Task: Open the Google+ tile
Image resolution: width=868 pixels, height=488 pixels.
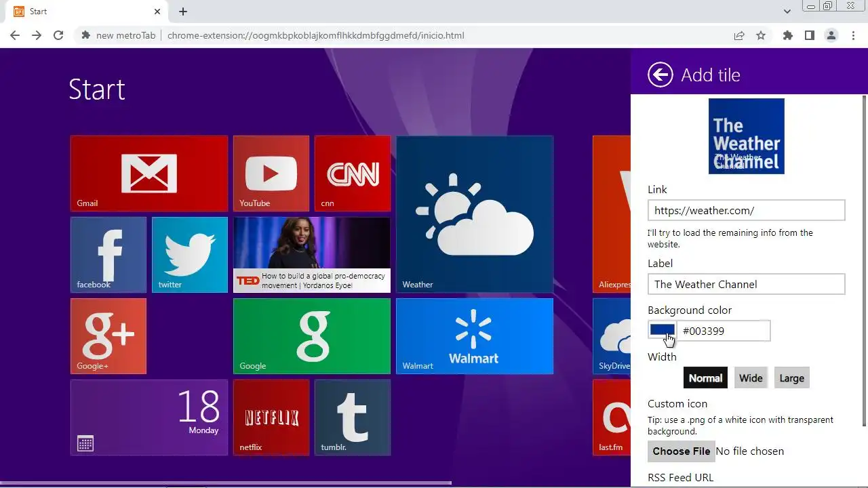Action: [108, 336]
